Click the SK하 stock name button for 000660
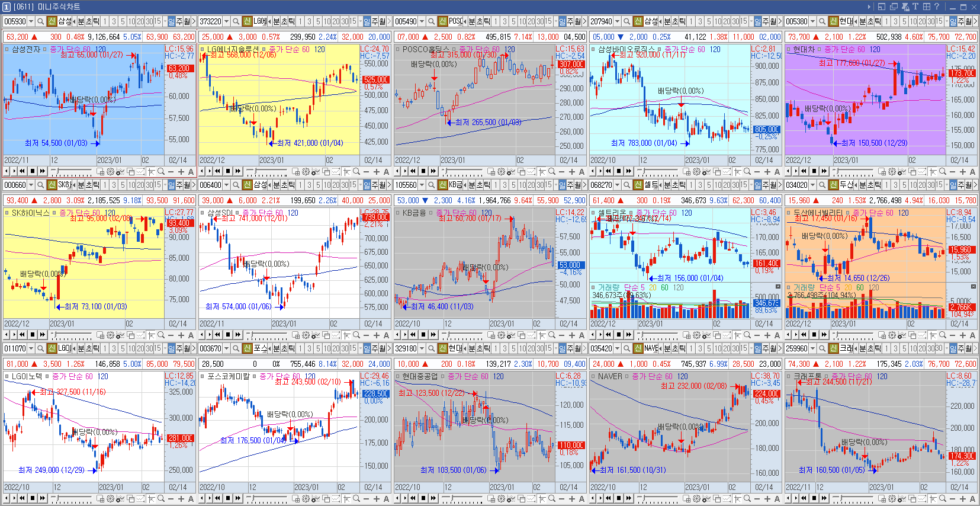980x506 pixels. pos(65,185)
